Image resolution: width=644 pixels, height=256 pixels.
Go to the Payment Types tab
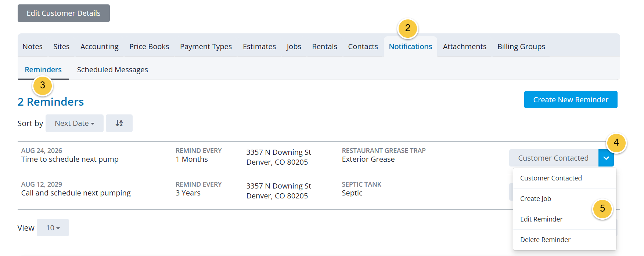coord(206,47)
